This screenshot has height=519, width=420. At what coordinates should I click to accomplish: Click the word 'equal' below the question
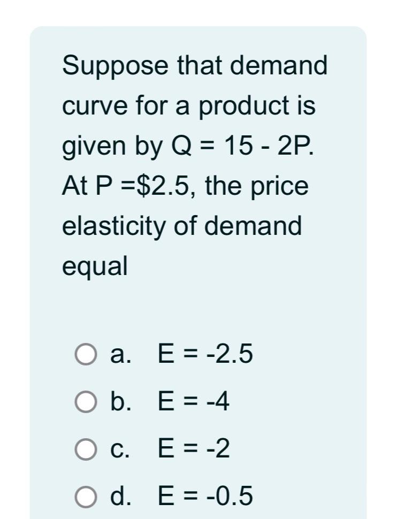95,264
